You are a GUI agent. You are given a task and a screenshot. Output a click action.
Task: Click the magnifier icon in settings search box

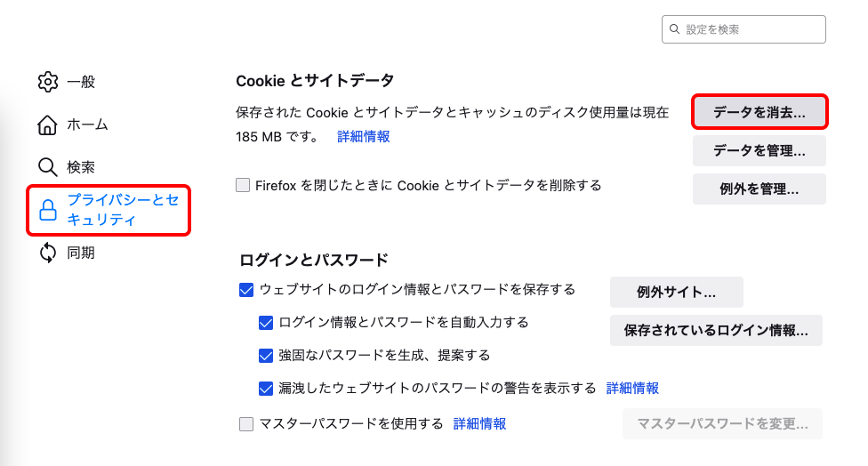coord(674,28)
